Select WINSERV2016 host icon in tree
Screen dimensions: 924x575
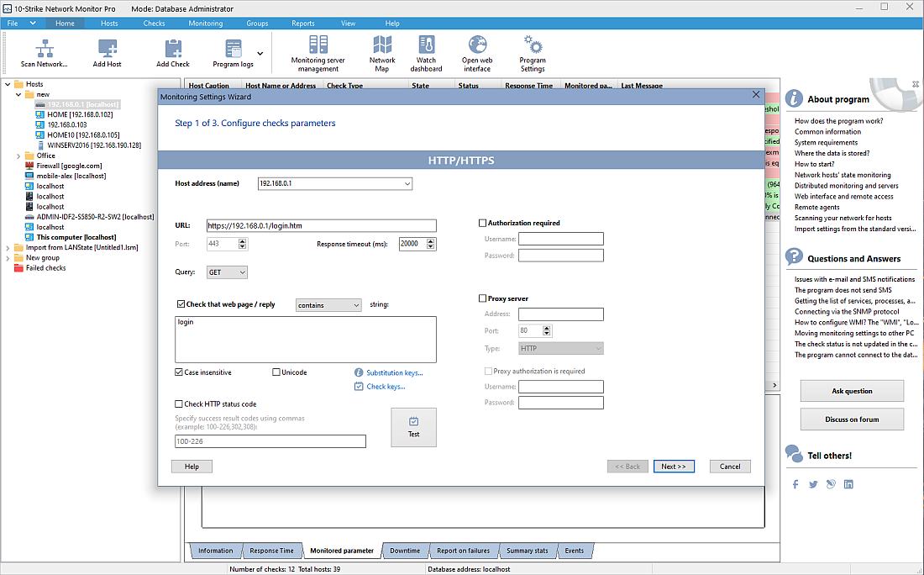click(x=40, y=145)
